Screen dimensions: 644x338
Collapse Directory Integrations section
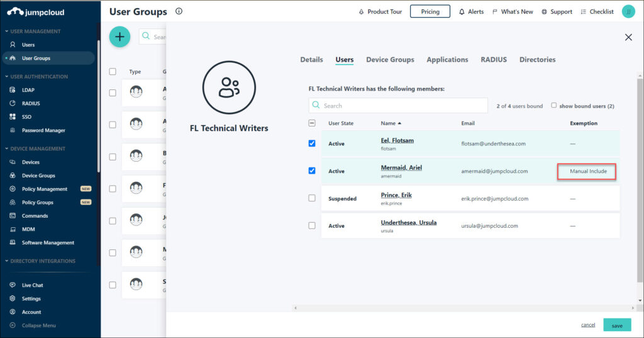(x=40, y=261)
